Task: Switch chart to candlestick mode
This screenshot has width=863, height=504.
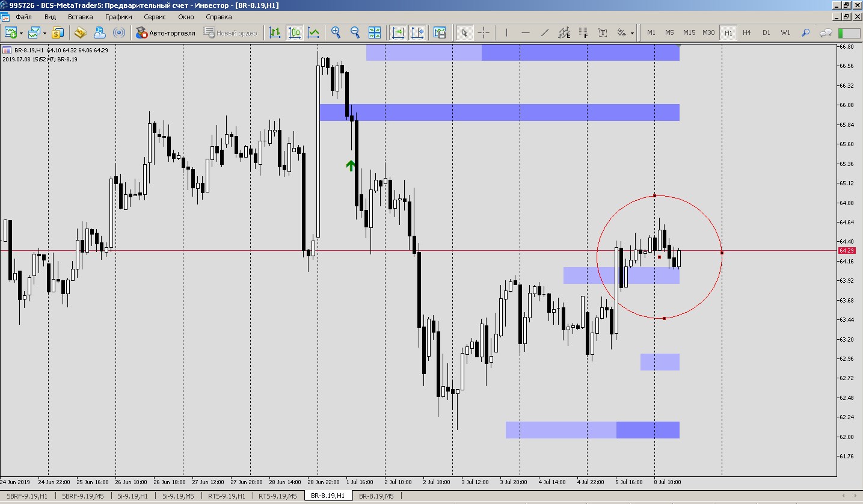Action: 295,32
